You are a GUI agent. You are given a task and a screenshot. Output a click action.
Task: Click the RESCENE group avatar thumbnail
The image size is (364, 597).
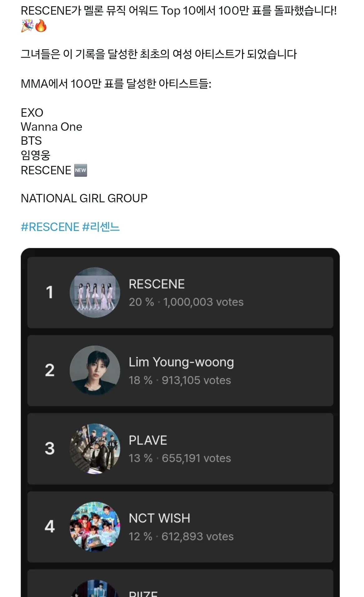pos(95,292)
